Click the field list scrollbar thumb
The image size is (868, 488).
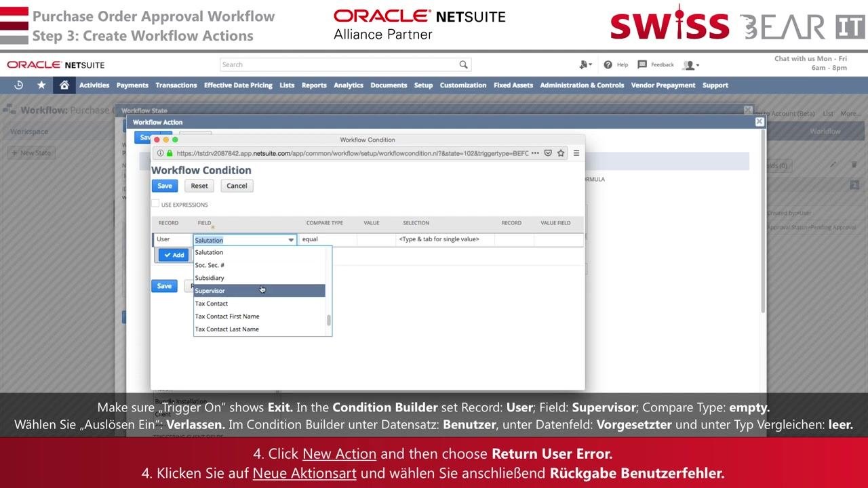(329, 321)
